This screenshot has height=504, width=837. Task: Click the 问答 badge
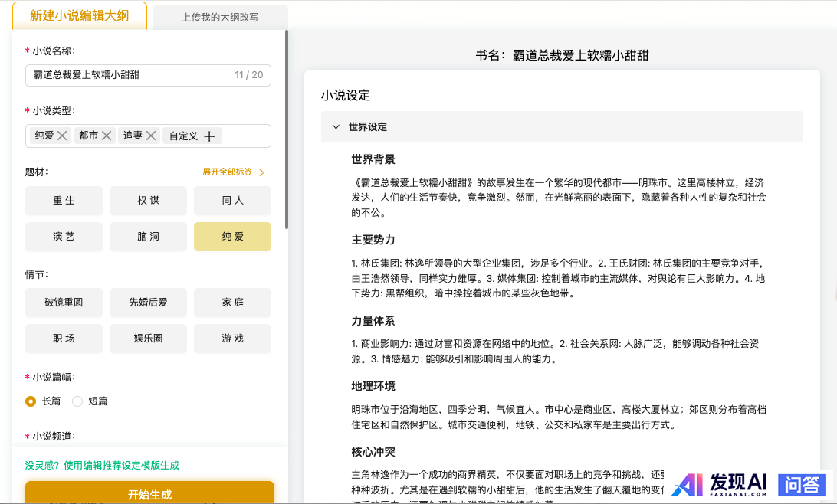[802, 484]
